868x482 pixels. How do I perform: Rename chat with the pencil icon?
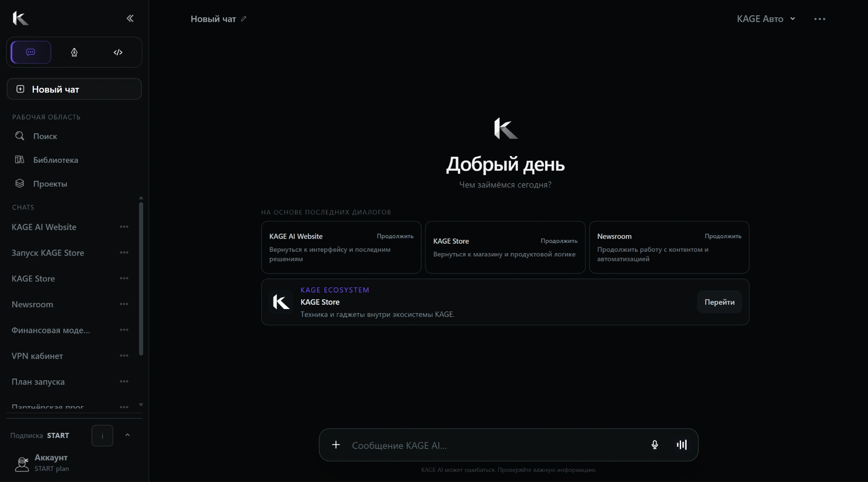[244, 19]
